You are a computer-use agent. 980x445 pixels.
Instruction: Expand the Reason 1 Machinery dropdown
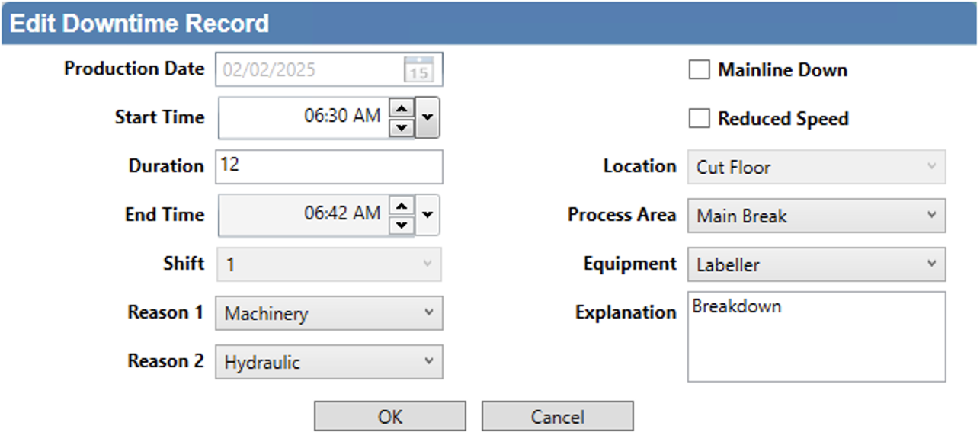point(328,313)
